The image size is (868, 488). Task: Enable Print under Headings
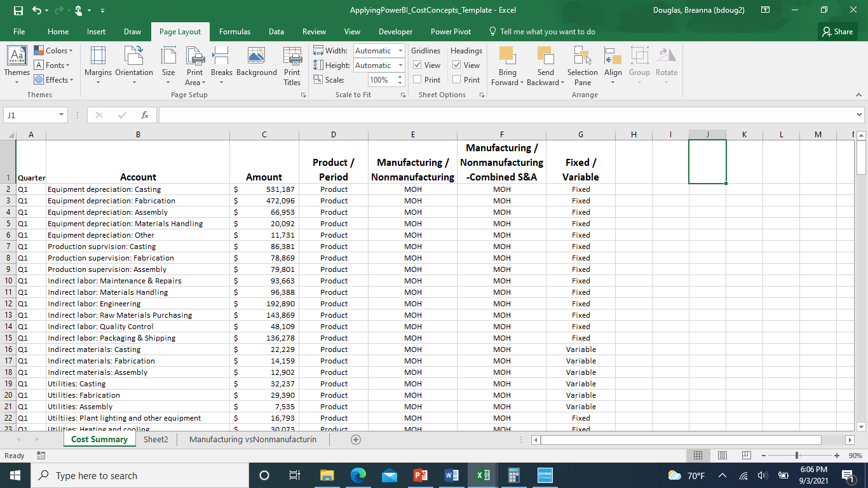(x=456, y=79)
